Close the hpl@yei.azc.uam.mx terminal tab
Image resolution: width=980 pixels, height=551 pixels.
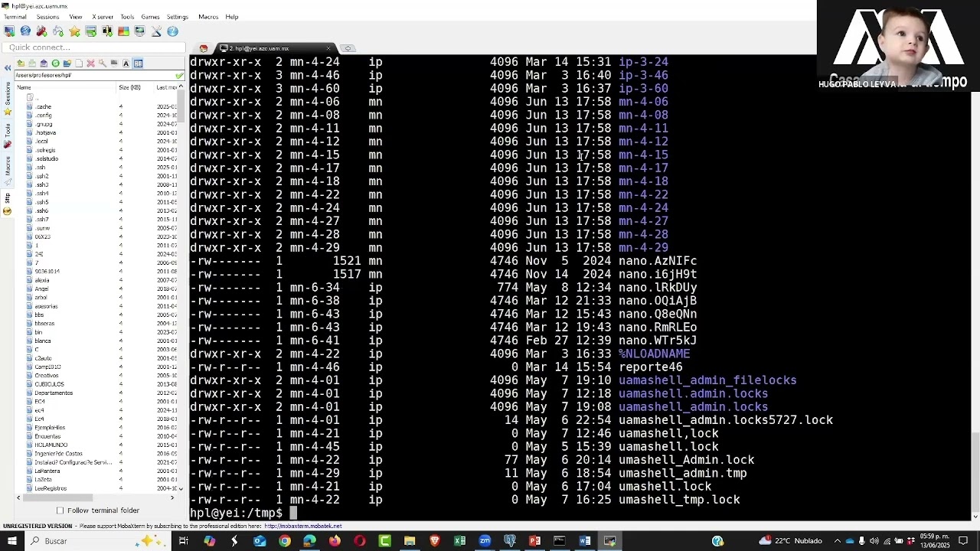[x=328, y=48]
